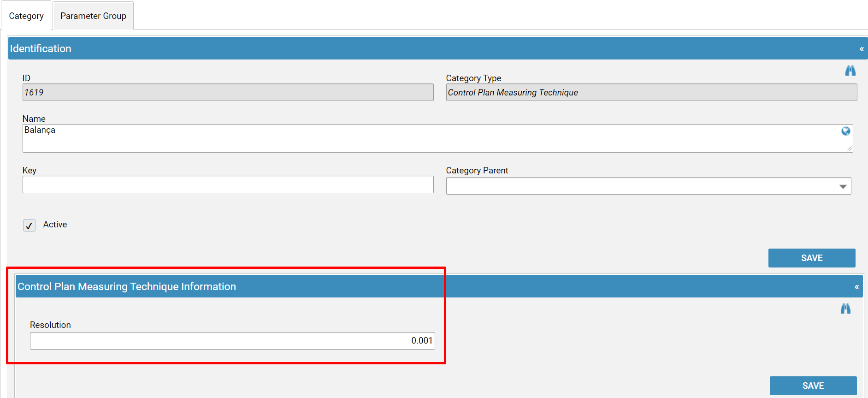Screen dimensions: 868x398
Task: Focus the Name text area with Balança
Action: click(x=438, y=138)
